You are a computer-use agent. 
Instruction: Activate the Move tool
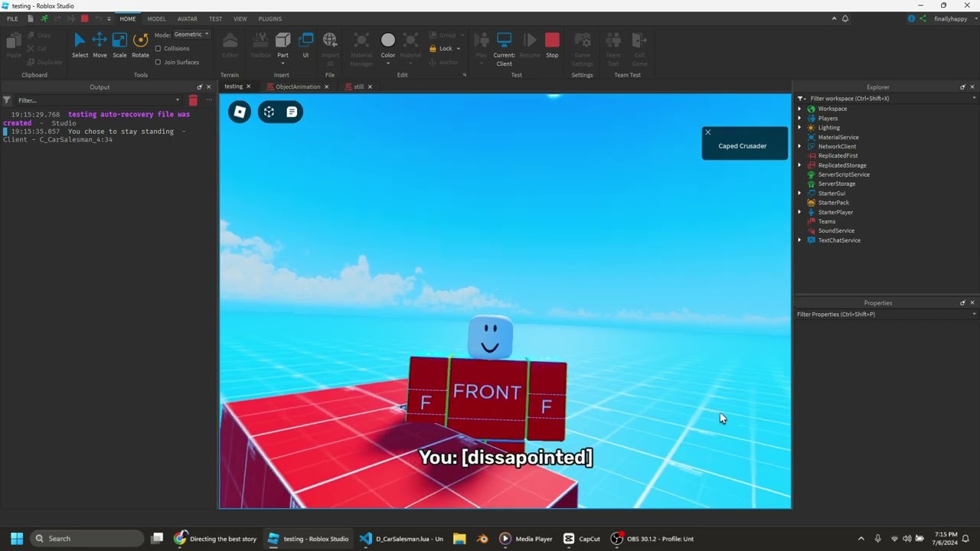coord(100,45)
